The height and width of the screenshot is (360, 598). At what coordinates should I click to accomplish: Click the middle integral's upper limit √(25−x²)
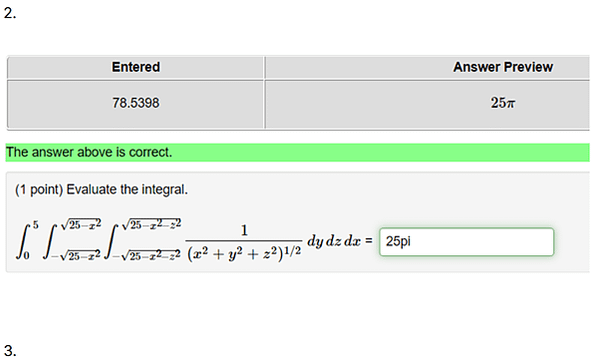(81, 224)
